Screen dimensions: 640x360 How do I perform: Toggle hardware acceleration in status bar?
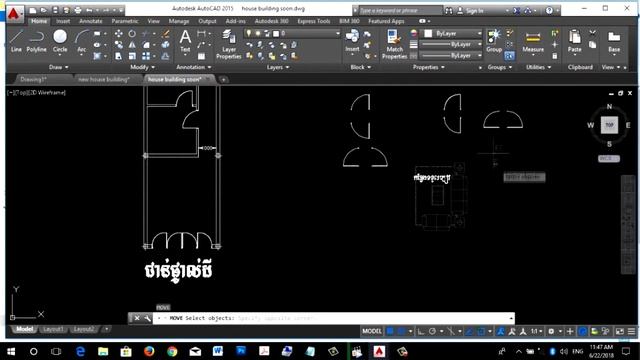(x=583, y=331)
